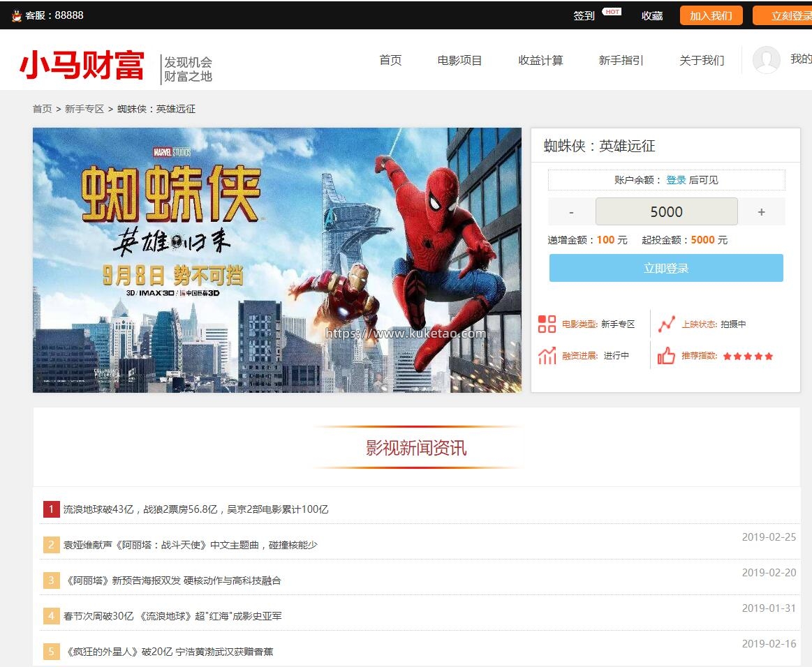
Task: Open the 首页 navigation menu item
Action: 390,60
